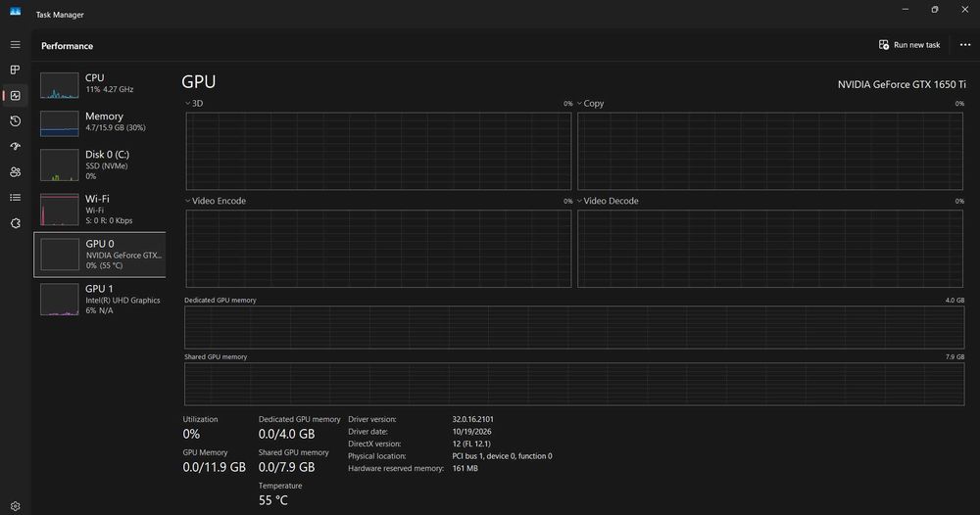Viewport: 980px width, 515px height.
Task: Select the CPU performance entry
Action: point(100,84)
